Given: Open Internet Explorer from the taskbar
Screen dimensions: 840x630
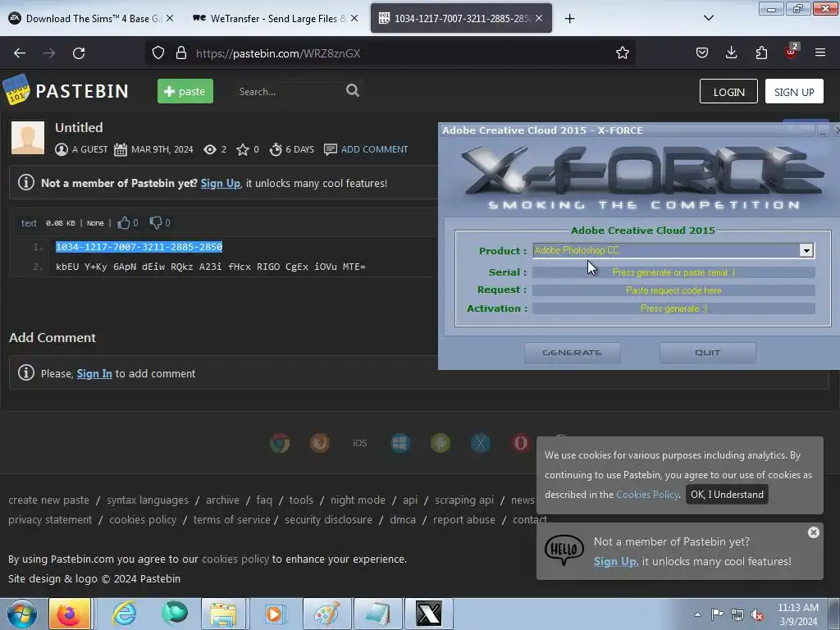Looking at the screenshot, I should [125, 614].
